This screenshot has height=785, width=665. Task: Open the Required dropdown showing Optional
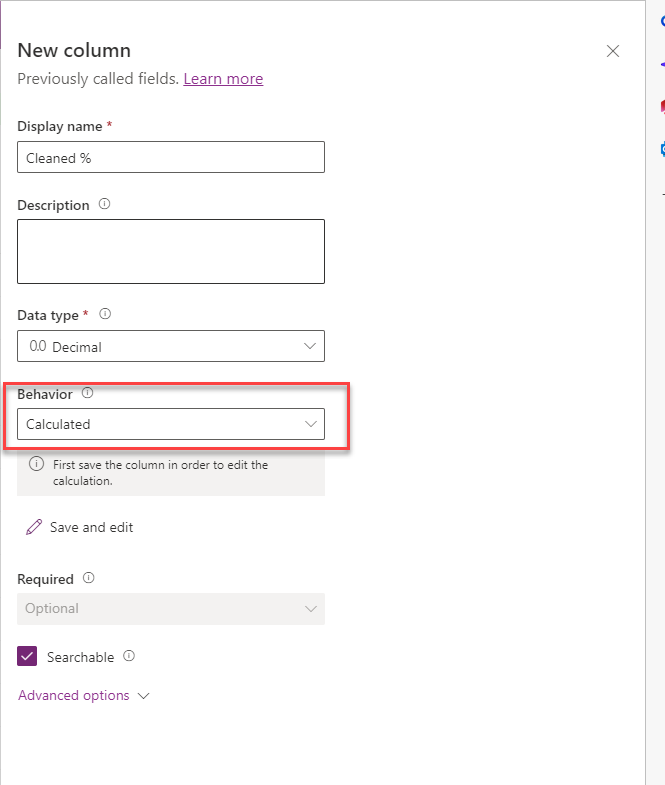(171, 608)
